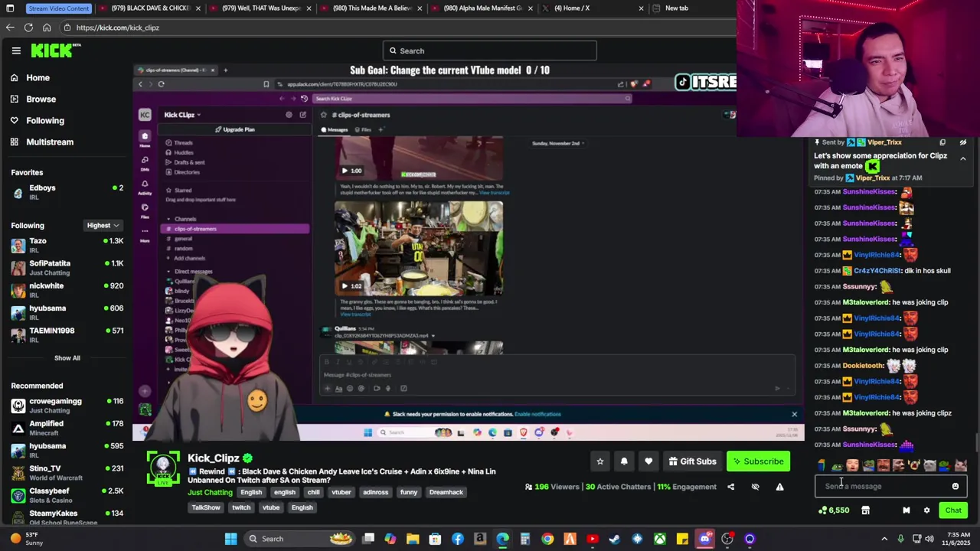Copy the pinned message icon

pos(942,142)
